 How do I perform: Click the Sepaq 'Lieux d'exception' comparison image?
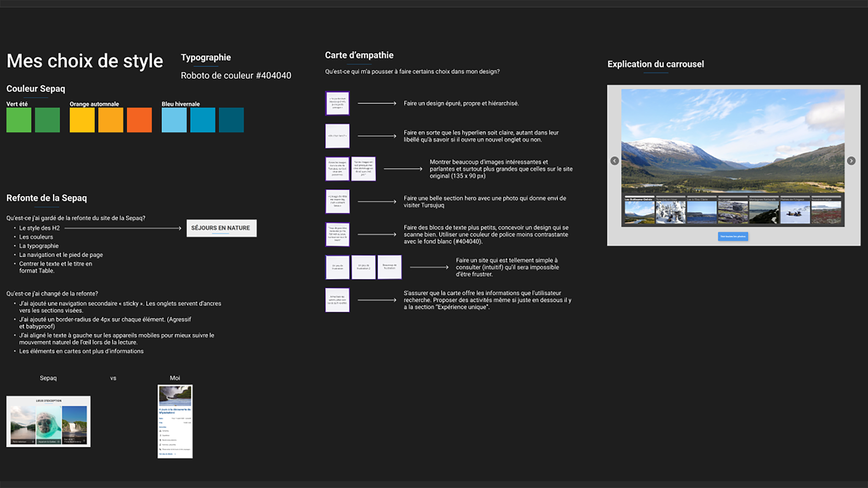click(48, 422)
